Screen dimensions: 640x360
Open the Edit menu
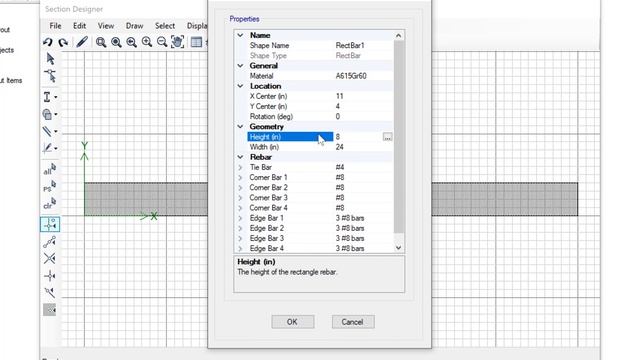point(80,26)
